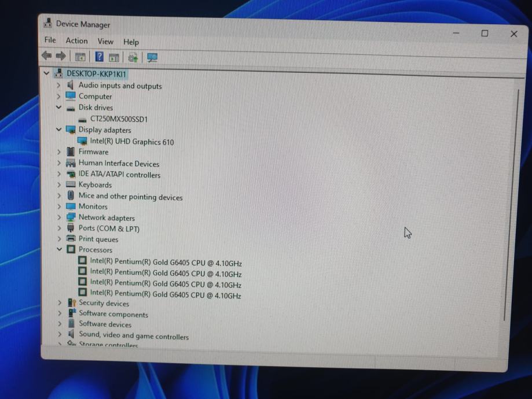Click the Forward arrow toolbar icon
The image size is (532, 399).
61,56
